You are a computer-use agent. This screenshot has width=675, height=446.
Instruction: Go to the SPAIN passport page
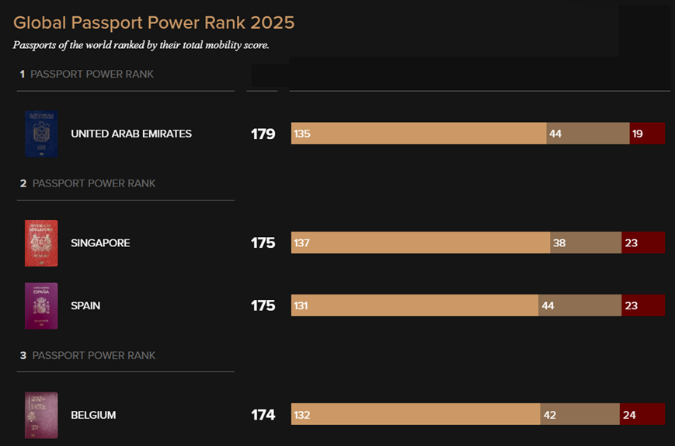point(85,306)
